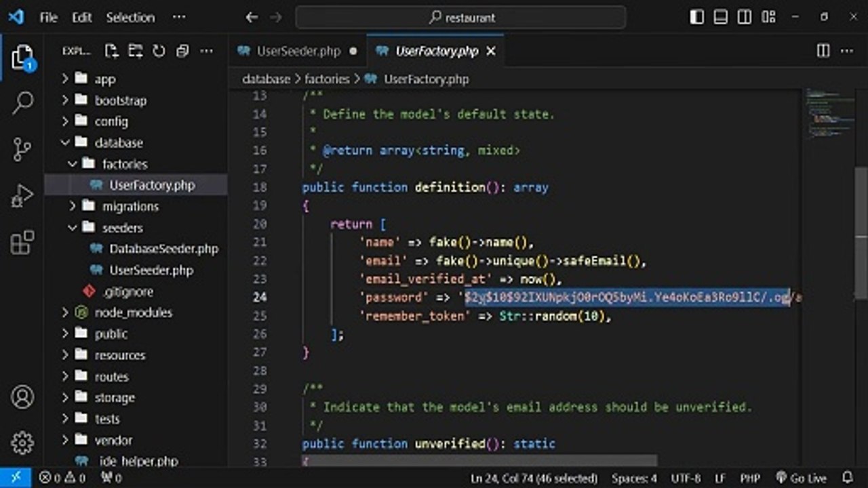Screen dimensions: 868x488
Task: Open notifications bell in status bar
Action: (x=848, y=478)
